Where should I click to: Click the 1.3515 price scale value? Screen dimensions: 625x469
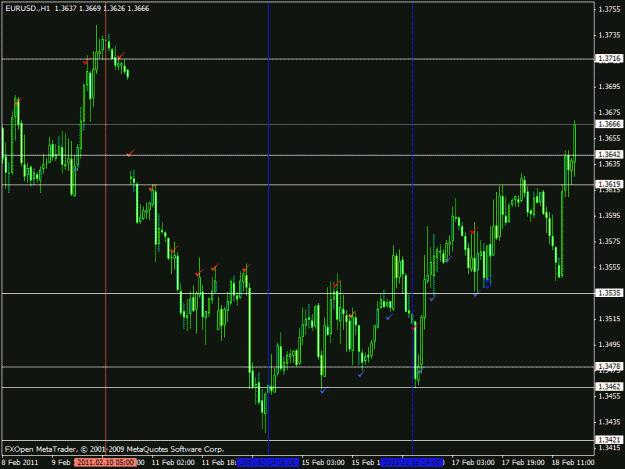tap(609, 318)
